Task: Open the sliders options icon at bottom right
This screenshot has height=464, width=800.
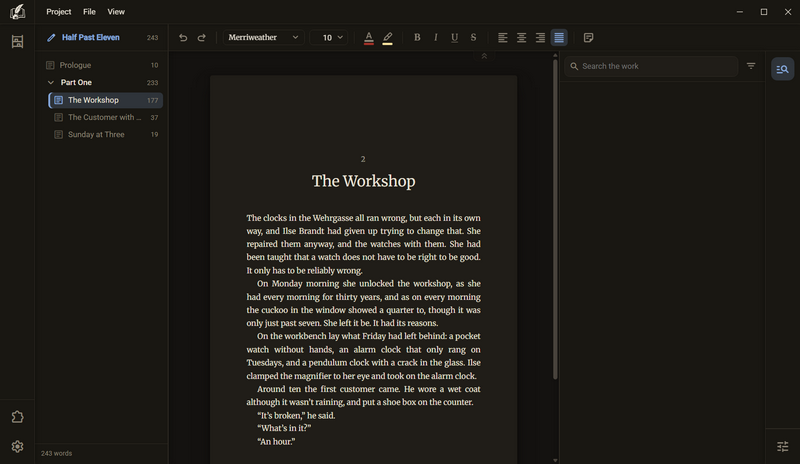Action: tap(783, 446)
